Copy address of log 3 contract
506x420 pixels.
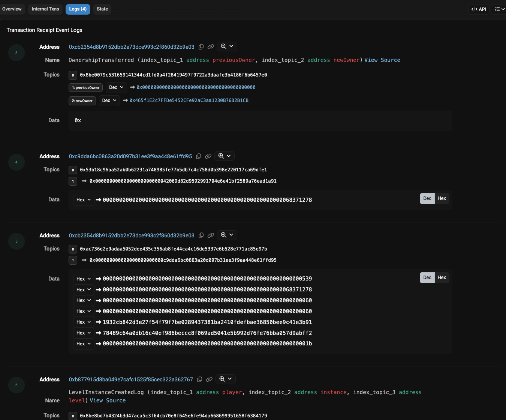201,47
